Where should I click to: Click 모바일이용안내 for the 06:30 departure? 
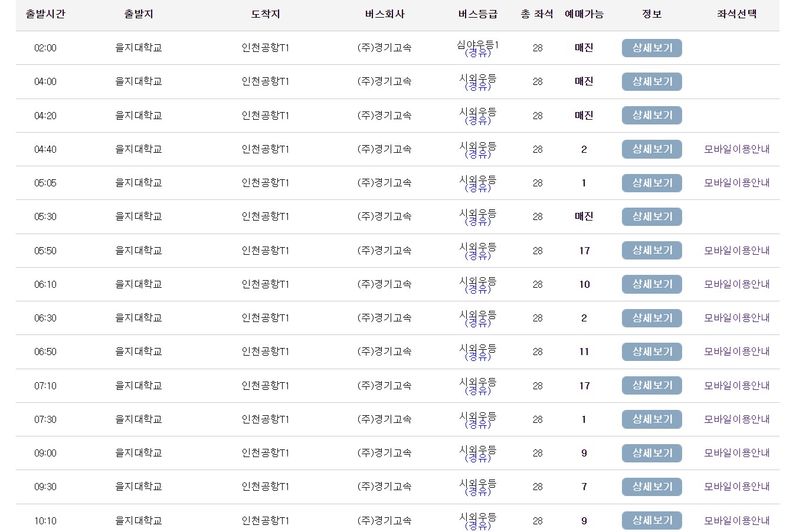click(x=737, y=318)
